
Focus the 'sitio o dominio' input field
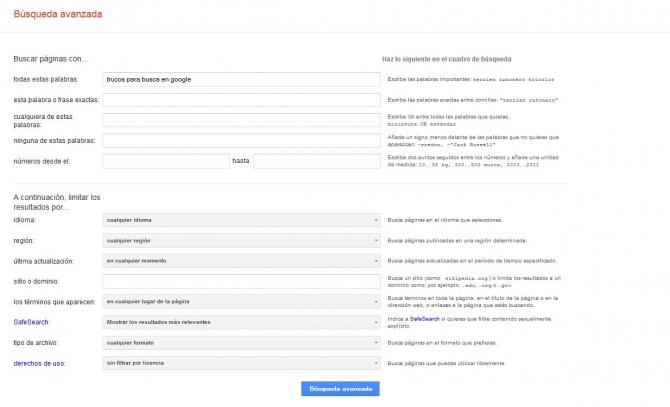(241, 281)
